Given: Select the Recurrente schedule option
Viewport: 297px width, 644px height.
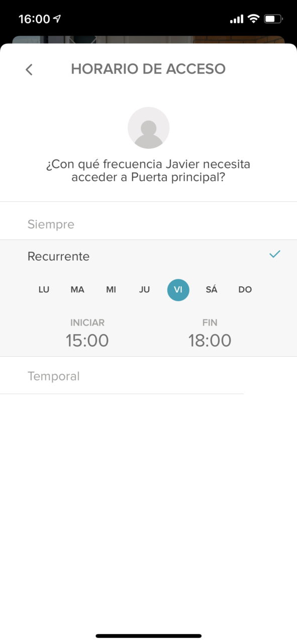Looking at the screenshot, I should coord(148,256).
